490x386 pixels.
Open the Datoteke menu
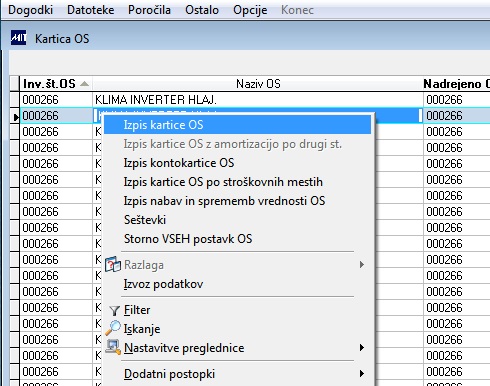pos(91,10)
